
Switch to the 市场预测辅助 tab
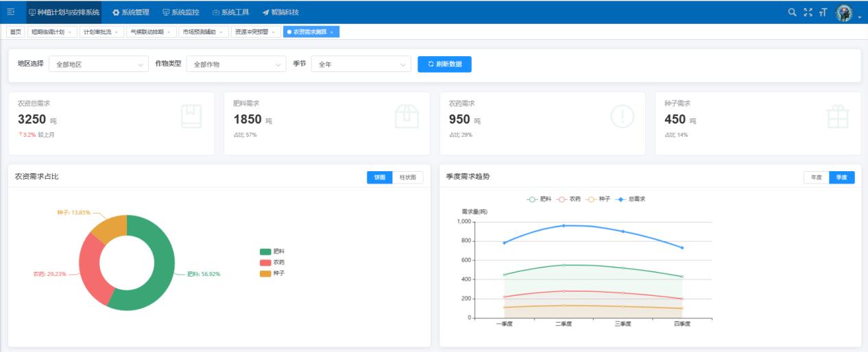pos(200,32)
